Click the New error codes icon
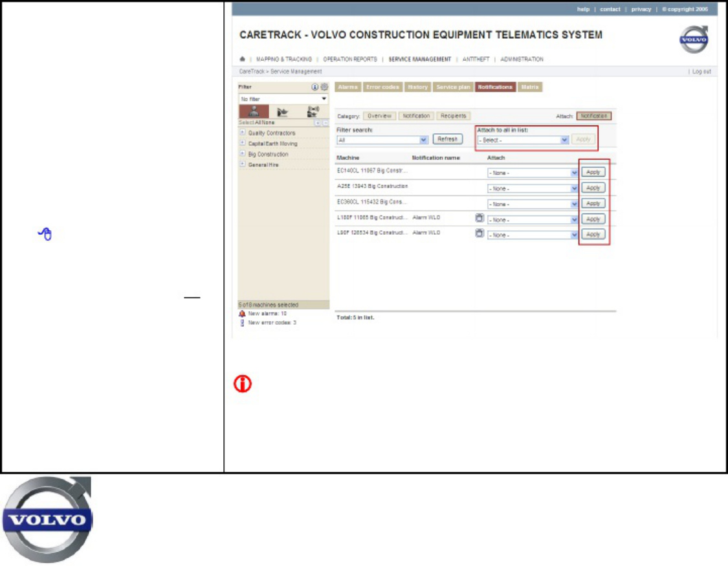 [242, 323]
